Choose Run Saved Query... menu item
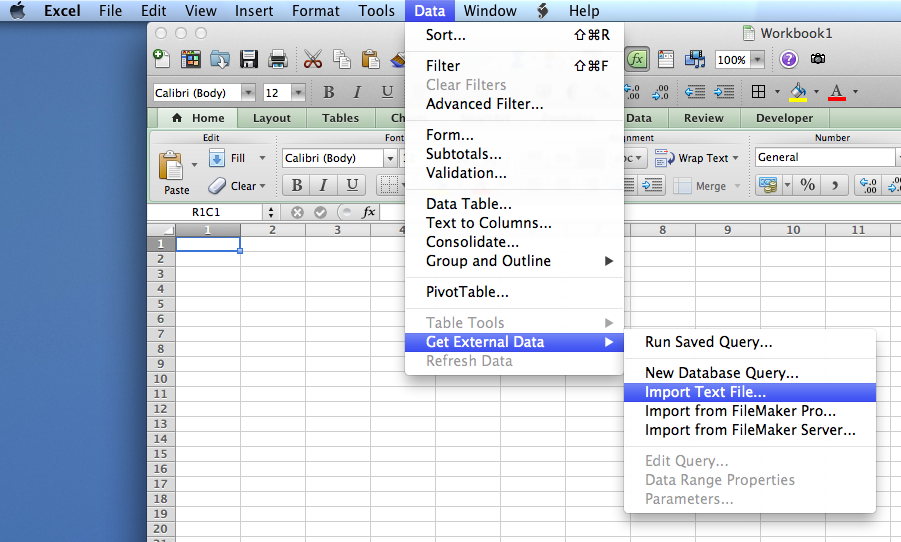Image resolution: width=901 pixels, height=542 pixels. click(x=749, y=342)
